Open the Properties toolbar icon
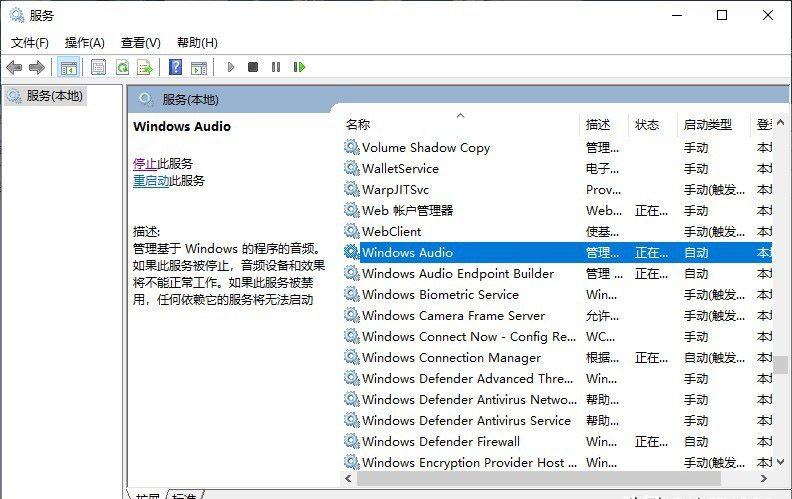Viewport: 792px width, 499px height. 98,67
